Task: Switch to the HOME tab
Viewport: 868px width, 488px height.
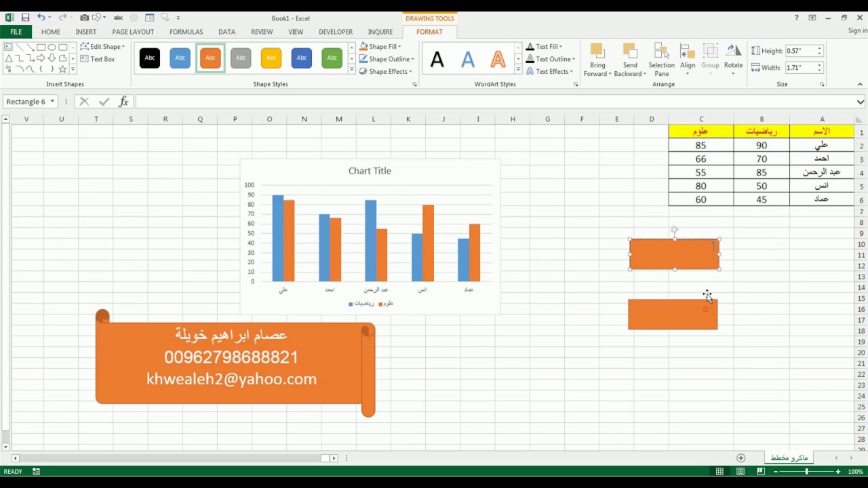Action: (x=50, y=32)
